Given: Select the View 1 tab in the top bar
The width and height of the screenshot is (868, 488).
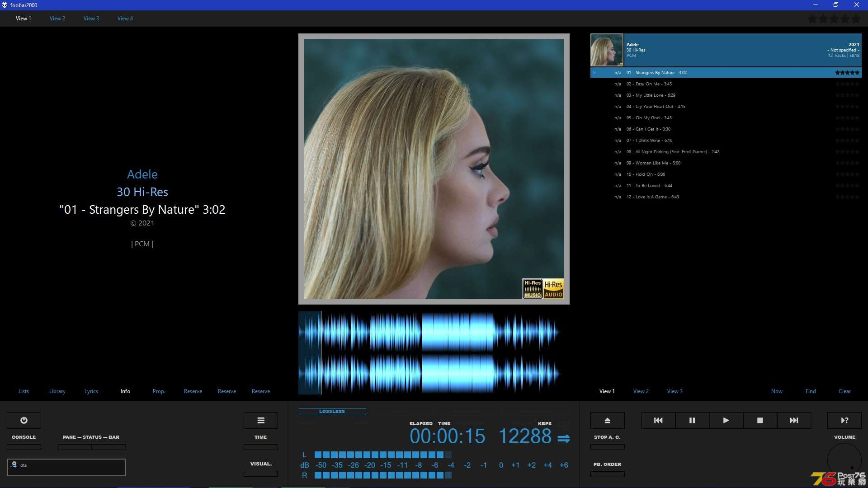Looking at the screenshot, I should pyautogui.click(x=24, y=19).
